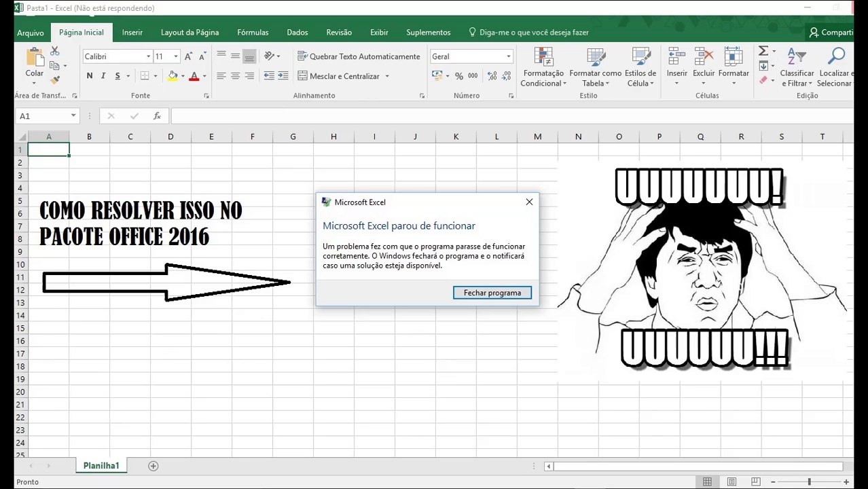Open the fill color dropdown arrow
The image size is (868, 489).
coord(183,76)
